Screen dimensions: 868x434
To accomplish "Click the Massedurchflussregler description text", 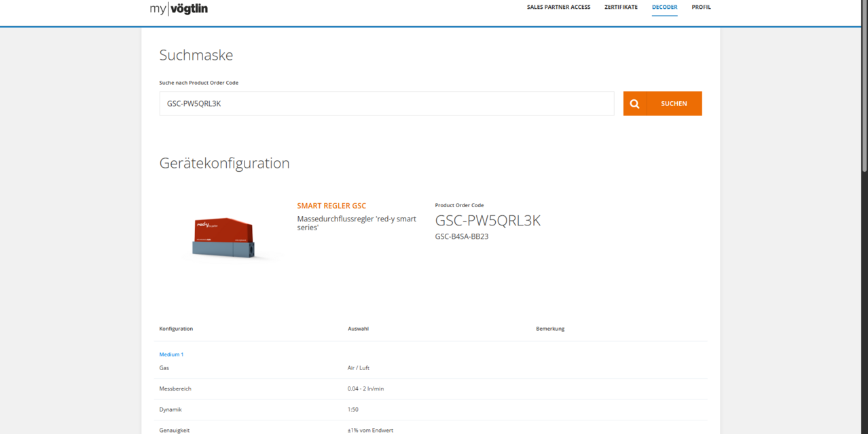I will 357,223.
